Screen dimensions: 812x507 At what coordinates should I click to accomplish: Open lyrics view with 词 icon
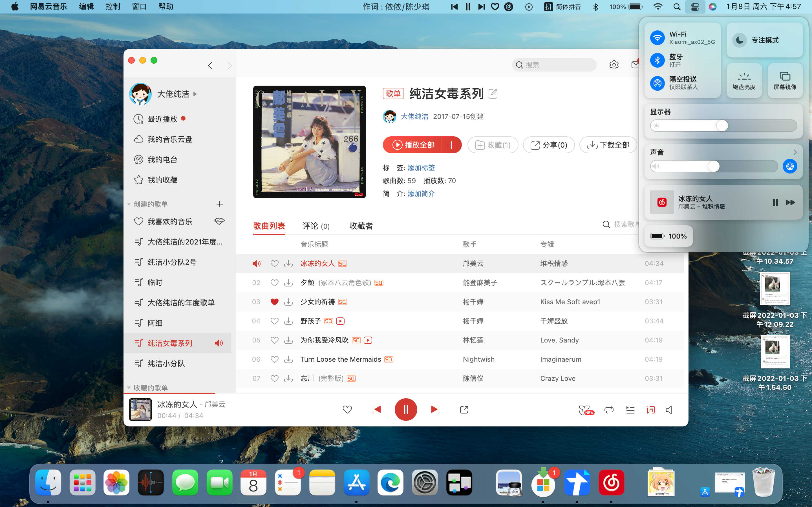(650, 410)
